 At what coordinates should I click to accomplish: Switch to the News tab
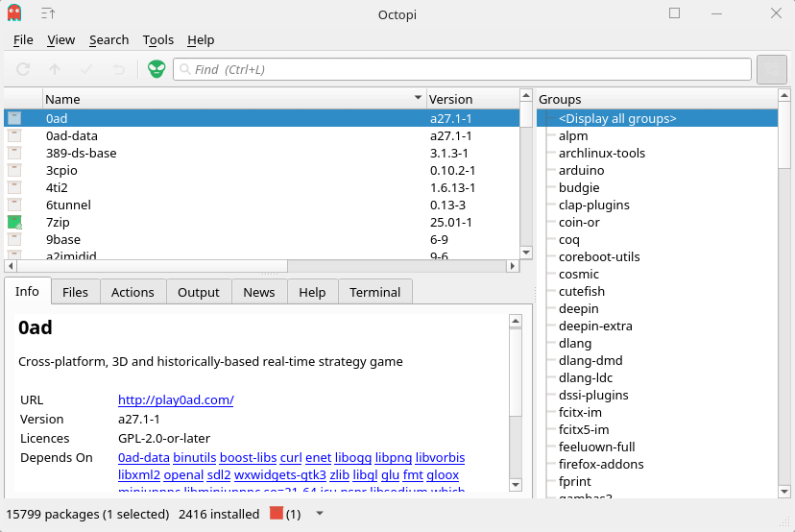[x=259, y=292]
